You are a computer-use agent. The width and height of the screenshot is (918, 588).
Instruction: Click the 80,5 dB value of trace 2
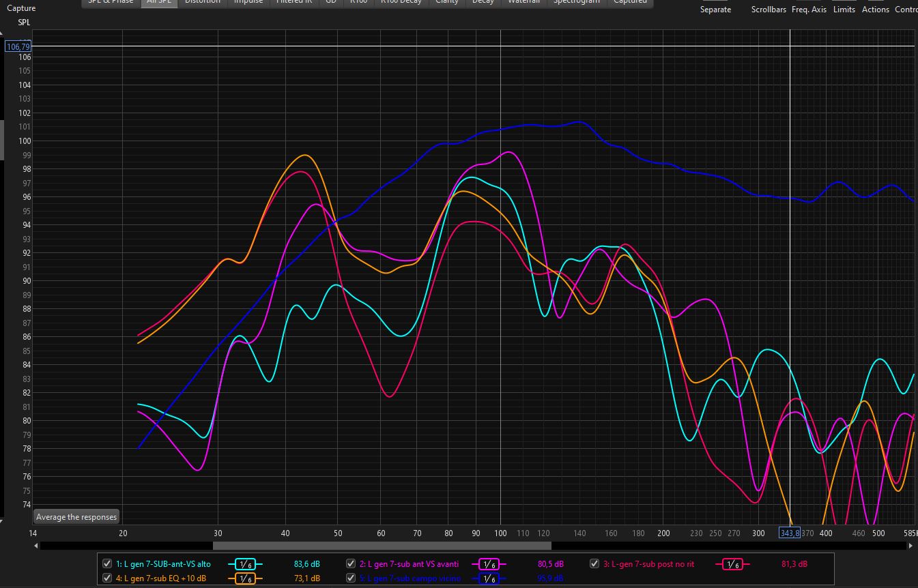551,564
